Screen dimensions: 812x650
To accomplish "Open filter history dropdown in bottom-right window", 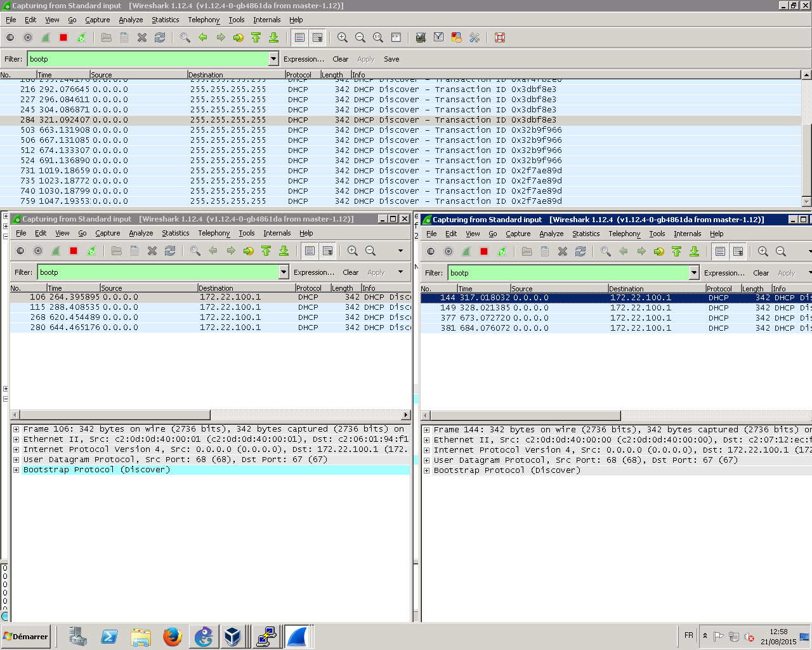I will (x=695, y=273).
